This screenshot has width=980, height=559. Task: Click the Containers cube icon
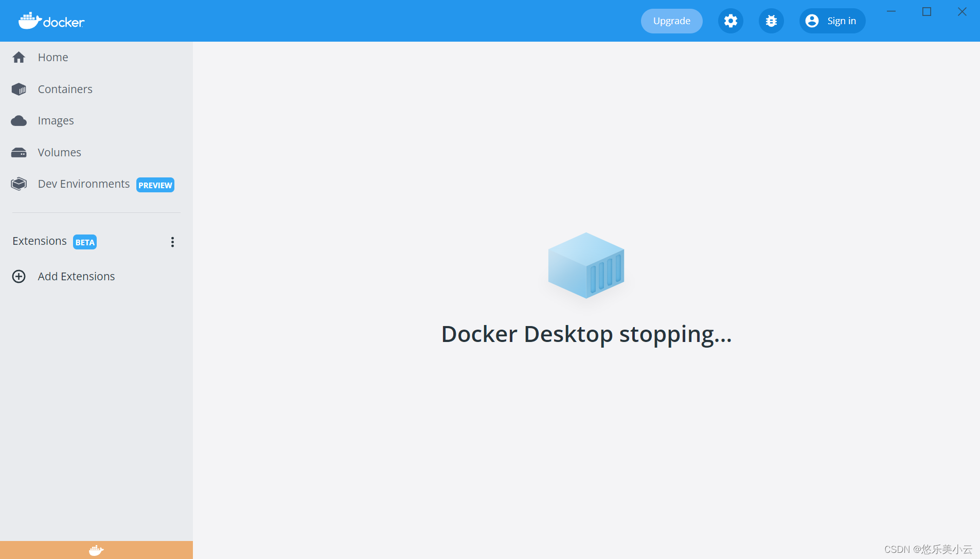19,89
